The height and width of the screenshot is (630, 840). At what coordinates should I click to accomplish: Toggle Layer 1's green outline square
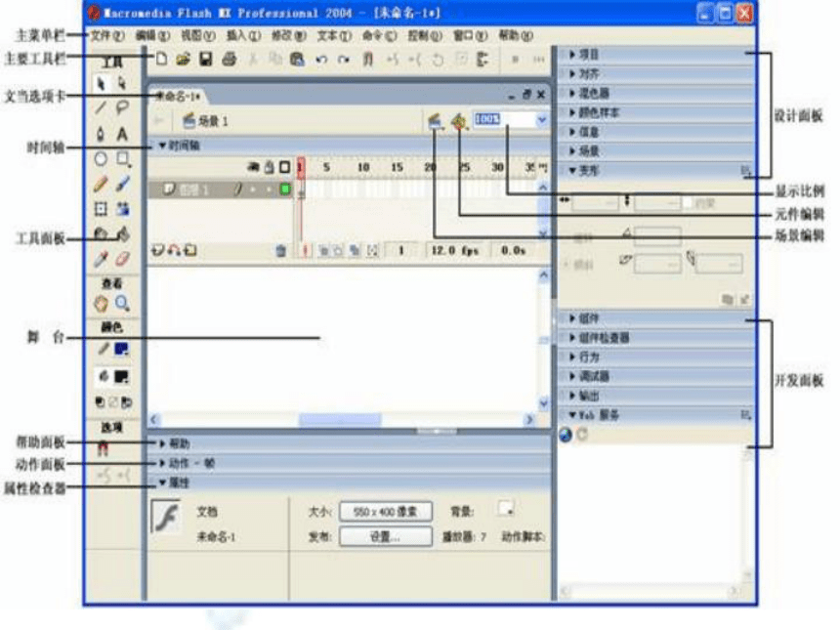[x=285, y=189]
